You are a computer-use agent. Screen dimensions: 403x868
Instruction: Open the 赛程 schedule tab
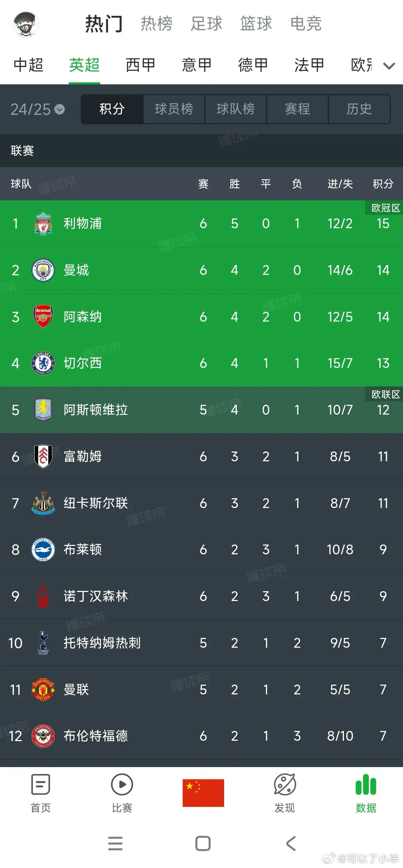[x=298, y=109]
